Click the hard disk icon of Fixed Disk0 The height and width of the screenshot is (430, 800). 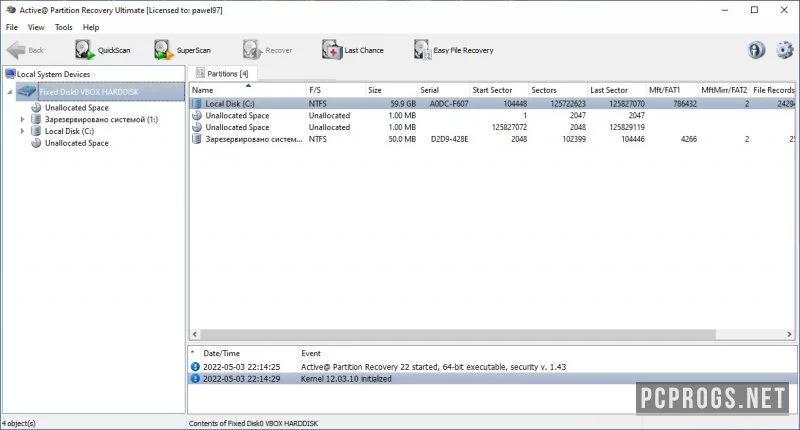point(27,92)
